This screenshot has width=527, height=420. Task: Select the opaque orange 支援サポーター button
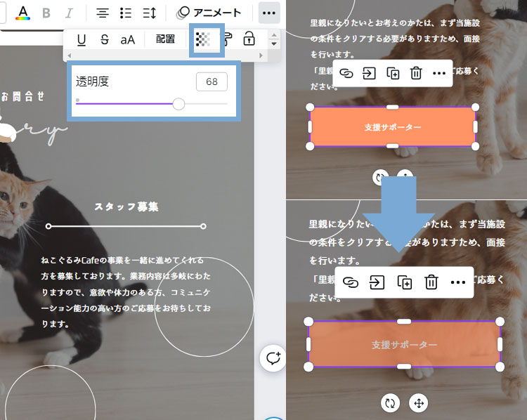[x=393, y=127]
